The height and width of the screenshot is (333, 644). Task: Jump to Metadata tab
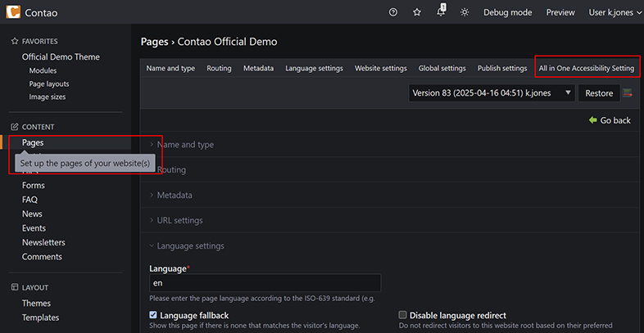258,68
